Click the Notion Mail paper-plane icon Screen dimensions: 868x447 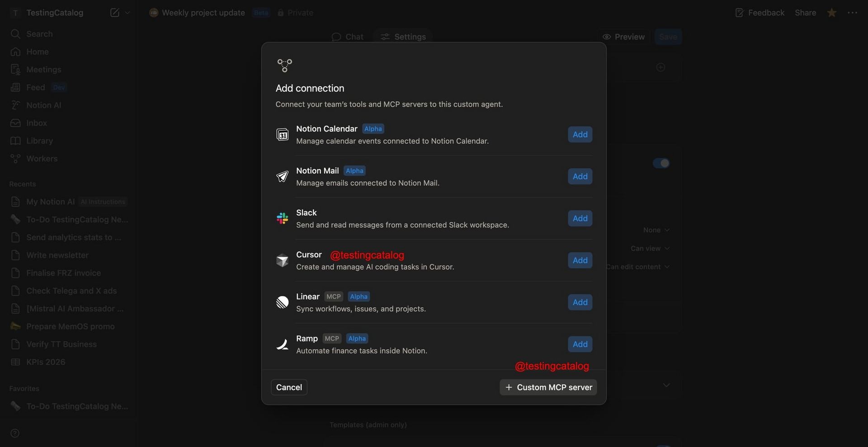[283, 176]
